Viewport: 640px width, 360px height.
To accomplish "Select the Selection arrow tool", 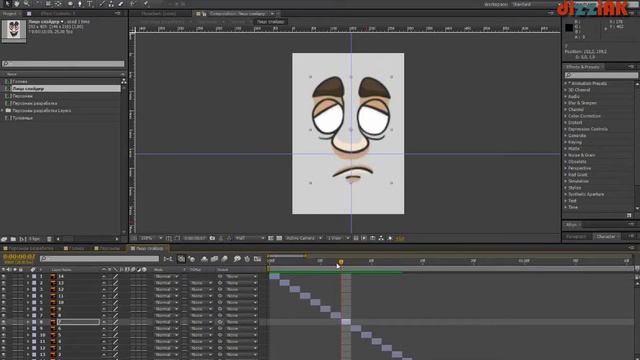I will (x=7, y=4).
